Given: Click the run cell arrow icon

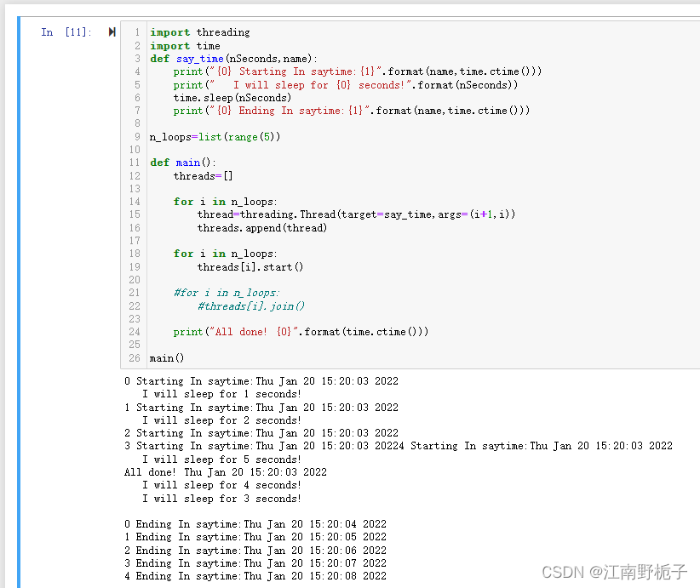Looking at the screenshot, I should click(x=112, y=31).
